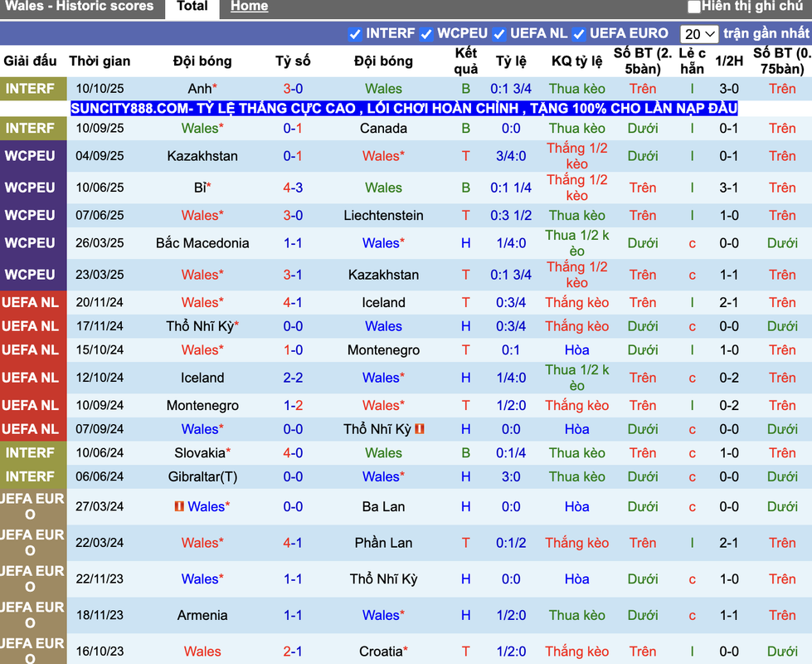Click date 18/11/23

pos(100,615)
